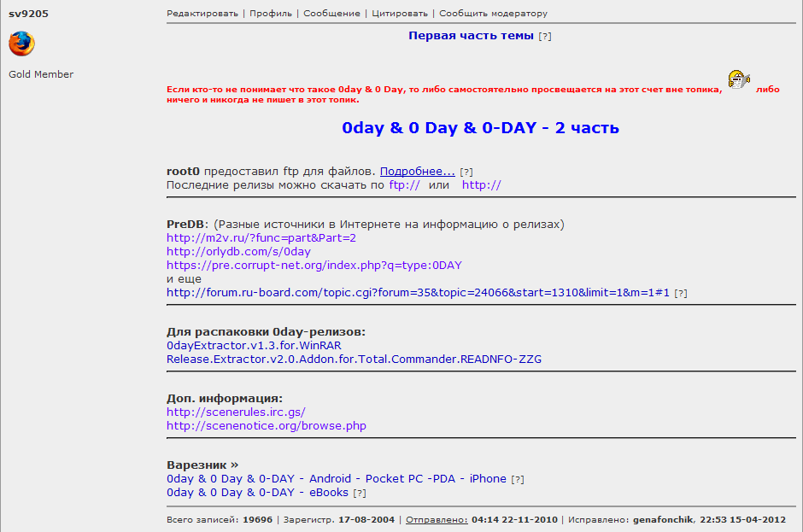
Task: Click [?] after forum.ru-board.com link
Action: click(681, 294)
